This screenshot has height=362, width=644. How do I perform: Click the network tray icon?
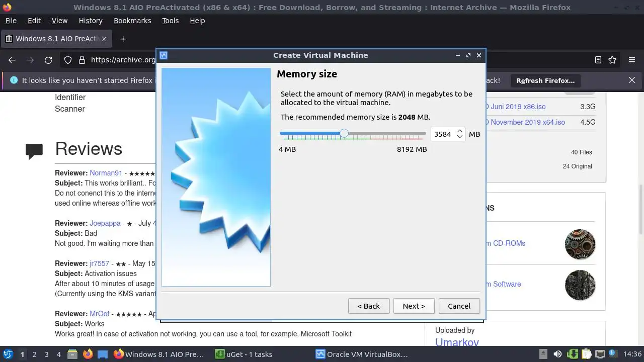click(x=600, y=354)
